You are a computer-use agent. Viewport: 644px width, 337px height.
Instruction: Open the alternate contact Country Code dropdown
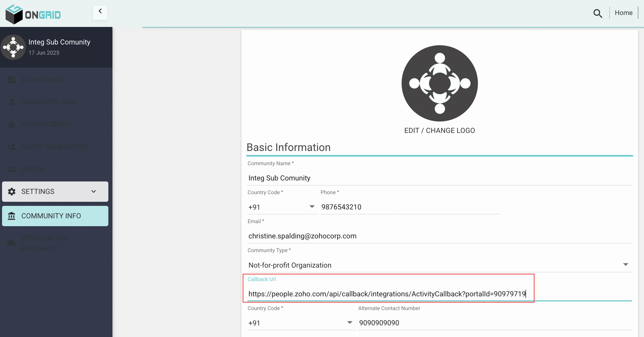[x=301, y=323]
